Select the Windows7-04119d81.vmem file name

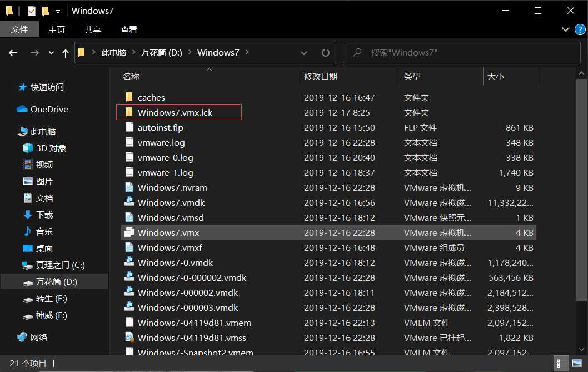[x=195, y=323]
